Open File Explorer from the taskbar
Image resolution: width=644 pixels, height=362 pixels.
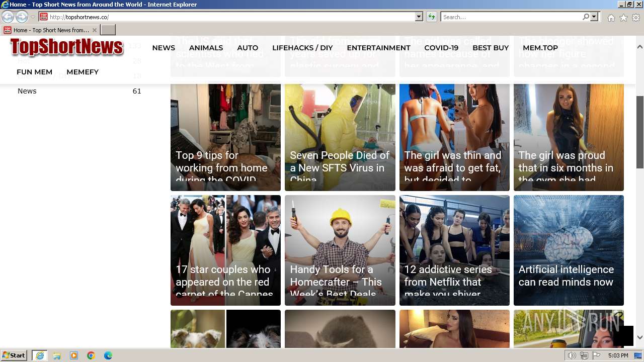[x=57, y=355]
